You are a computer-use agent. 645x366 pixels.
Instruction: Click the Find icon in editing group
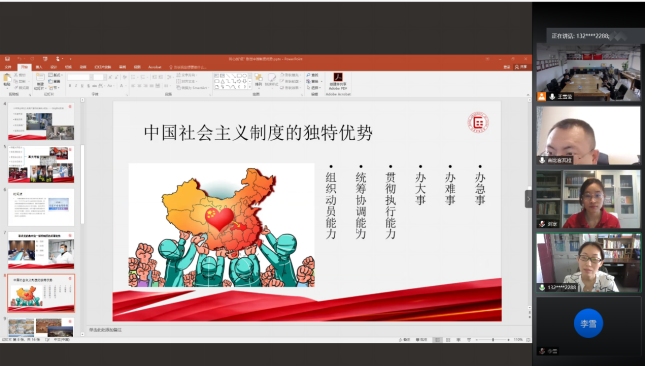point(314,75)
